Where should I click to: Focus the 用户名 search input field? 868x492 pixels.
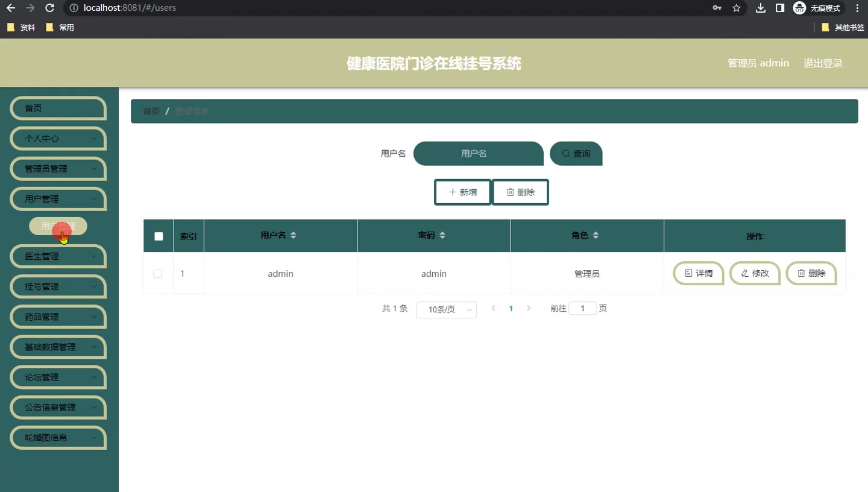click(479, 154)
